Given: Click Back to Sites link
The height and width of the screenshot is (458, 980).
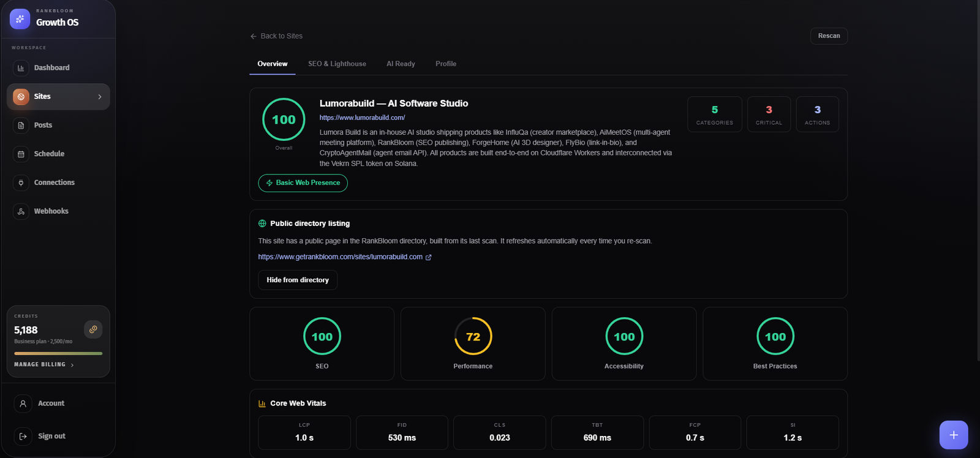Looking at the screenshot, I should 276,36.
